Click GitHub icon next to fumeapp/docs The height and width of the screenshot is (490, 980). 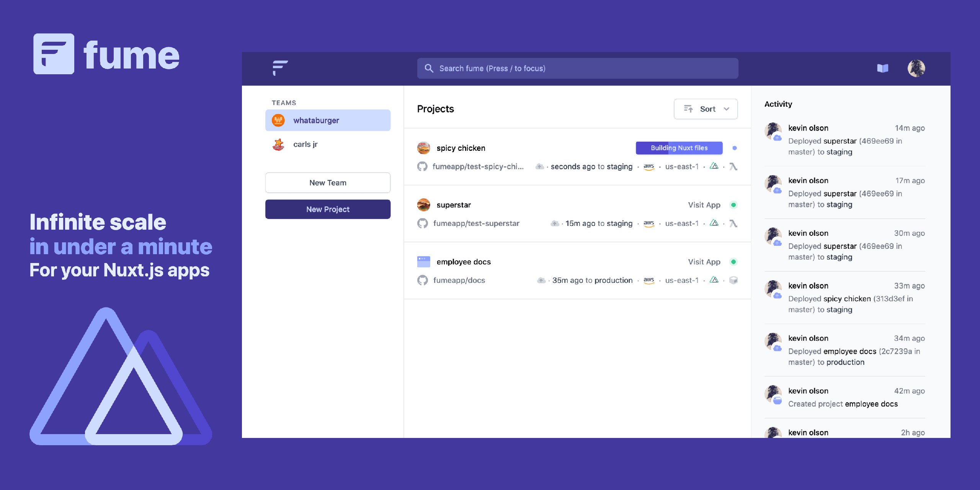[422, 280]
